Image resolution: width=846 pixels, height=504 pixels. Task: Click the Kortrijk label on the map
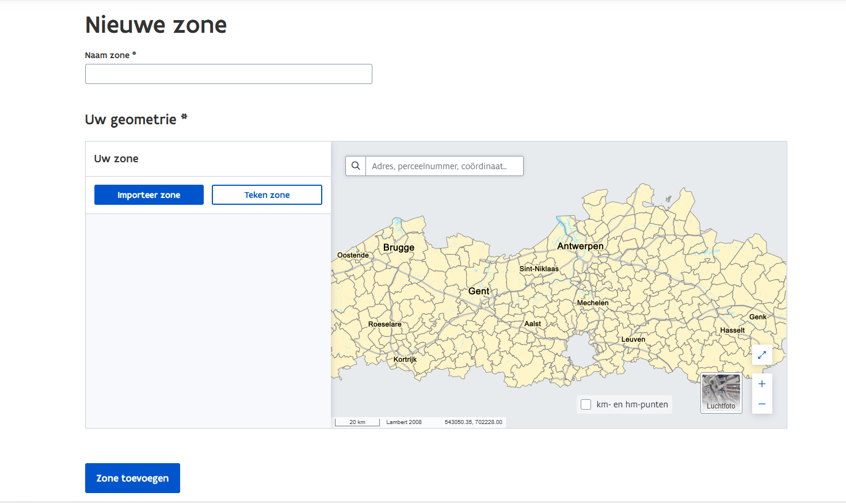(405, 359)
